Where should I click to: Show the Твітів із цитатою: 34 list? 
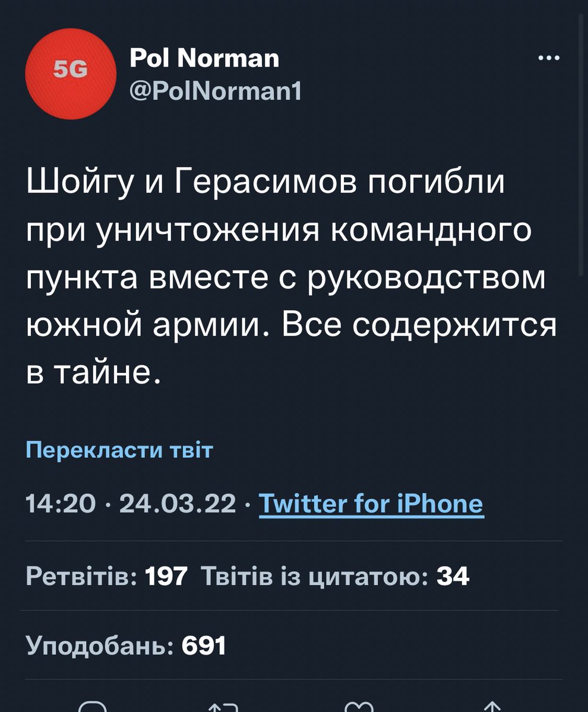point(336,575)
